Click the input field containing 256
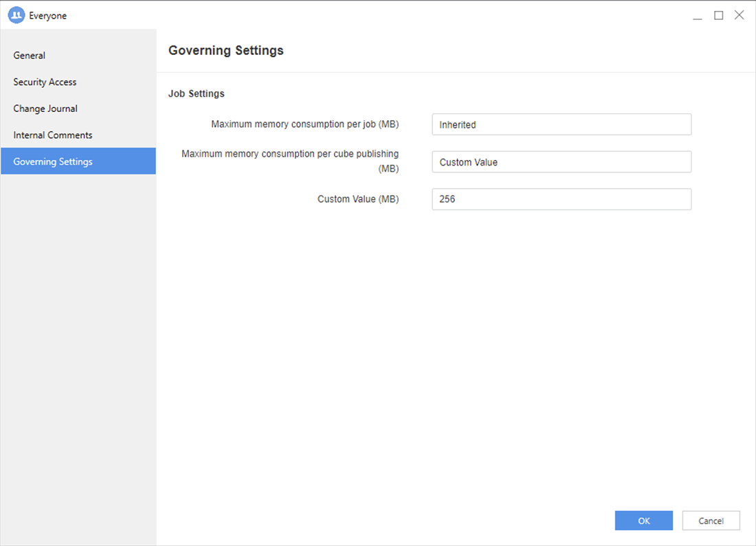This screenshot has height=546, width=756. coord(561,200)
